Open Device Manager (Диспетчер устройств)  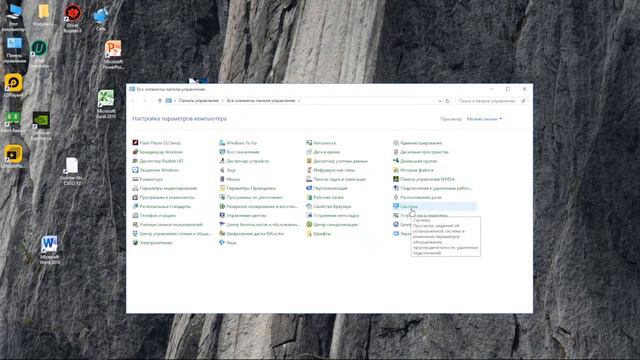244,161
